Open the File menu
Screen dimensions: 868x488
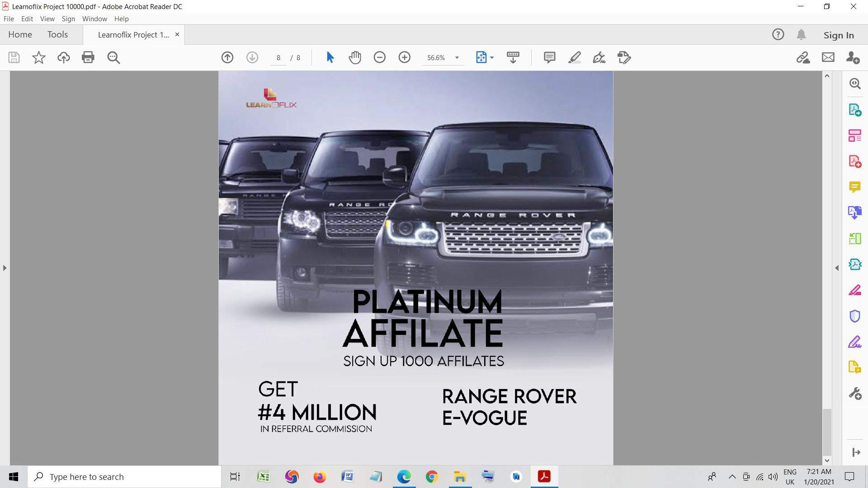9,19
